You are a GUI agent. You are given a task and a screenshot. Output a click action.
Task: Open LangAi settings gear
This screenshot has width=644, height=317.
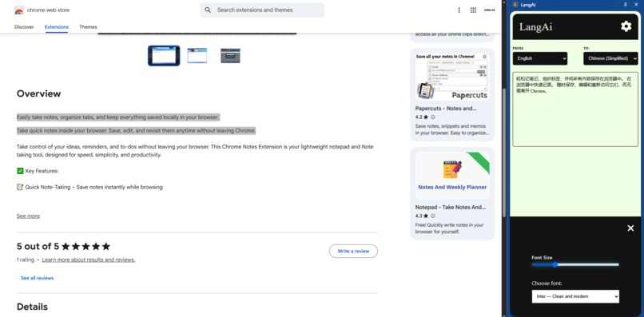(x=626, y=26)
